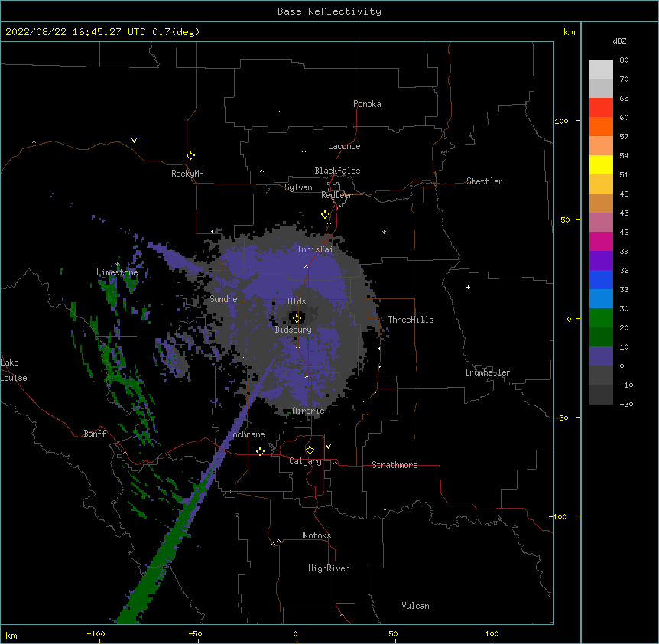Click the RedDeer city label
Viewport: 659px width, 644px height.
(x=336, y=195)
